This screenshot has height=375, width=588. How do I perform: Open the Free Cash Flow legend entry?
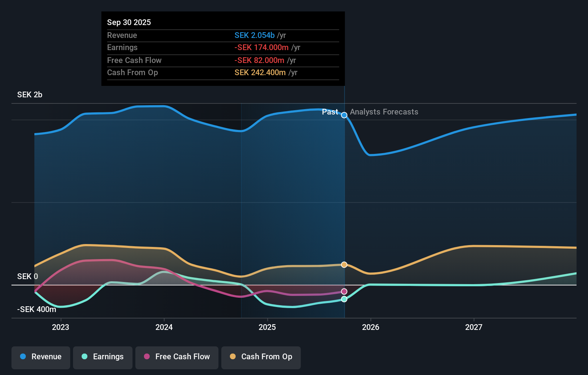[x=177, y=357]
